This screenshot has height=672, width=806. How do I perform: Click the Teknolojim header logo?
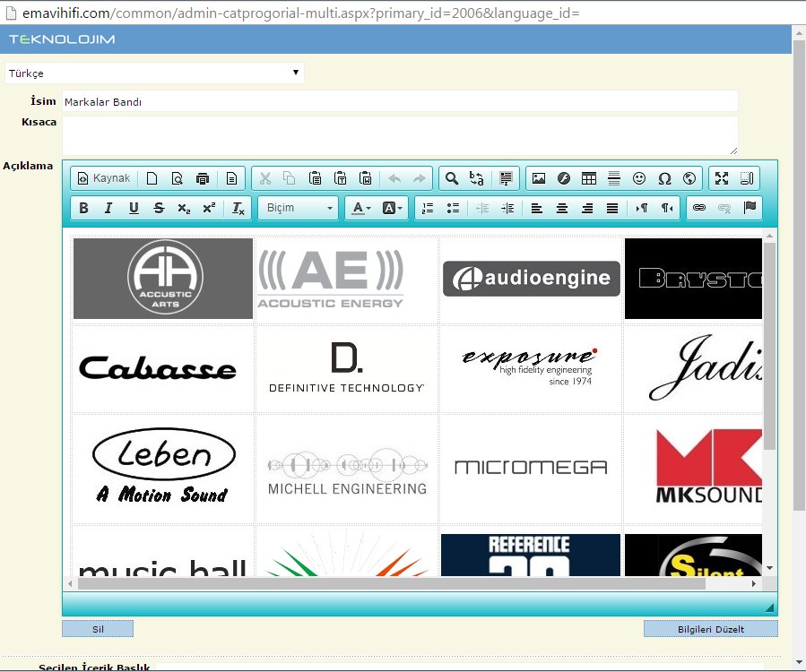[62, 39]
